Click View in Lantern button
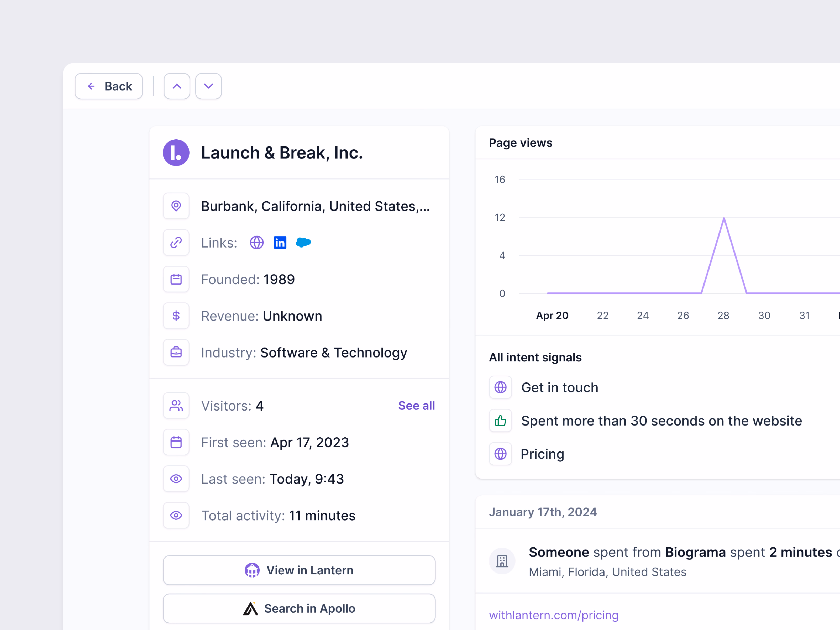This screenshot has height=630, width=840. [x=299, y=570]
